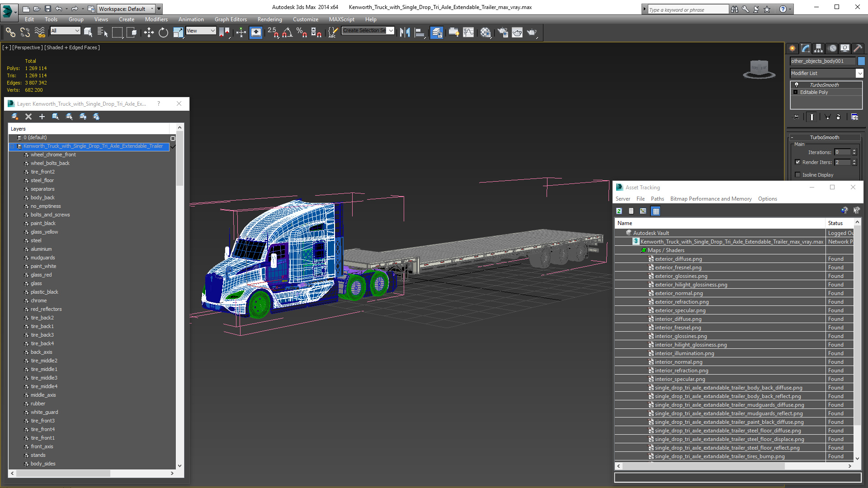
Task: Activate the Select and Scale tool
Action: (178, 32)
